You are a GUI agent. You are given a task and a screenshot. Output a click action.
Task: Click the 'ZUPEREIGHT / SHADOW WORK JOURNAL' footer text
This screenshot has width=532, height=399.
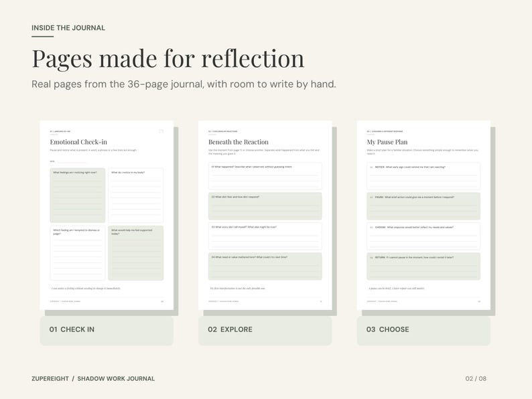93,379
